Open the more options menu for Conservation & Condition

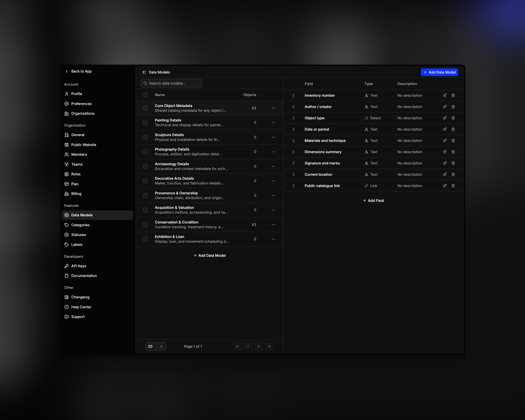tap(273, 224)
